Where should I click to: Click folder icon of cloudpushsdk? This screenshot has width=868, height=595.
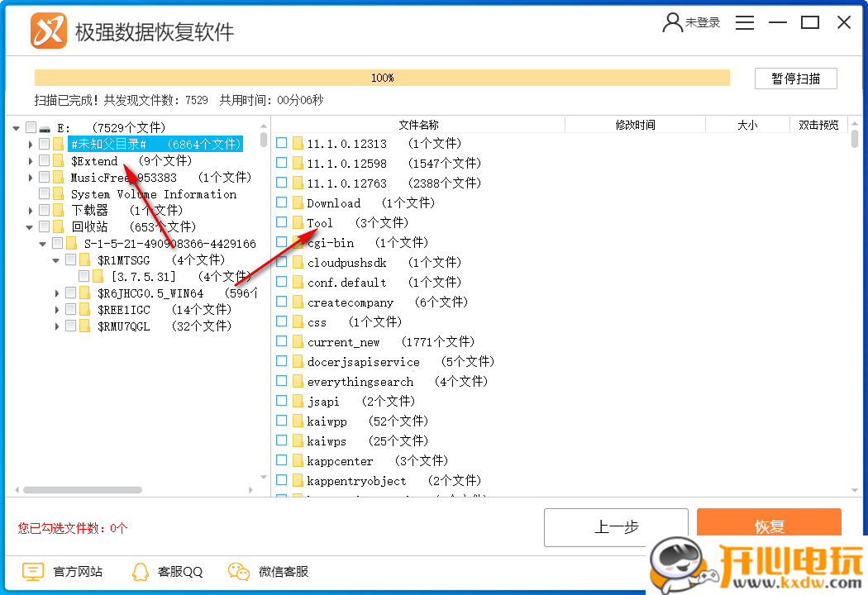click(298, 262)
